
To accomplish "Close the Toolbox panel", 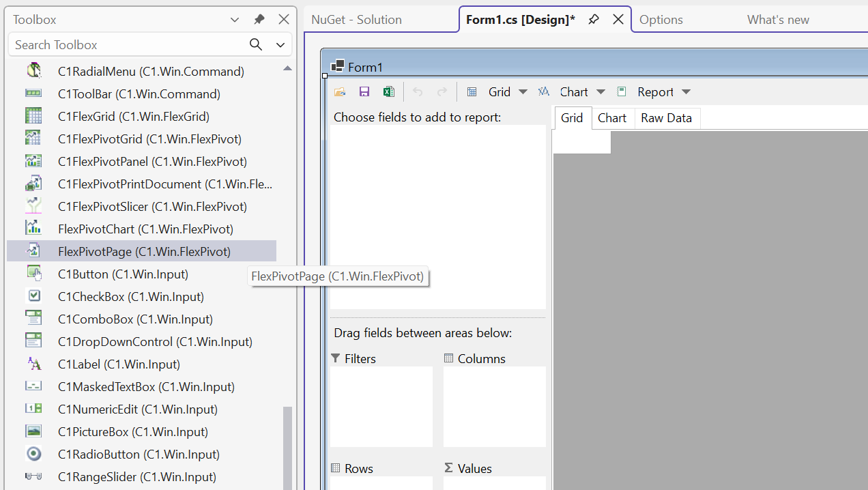I will coord(284,20).
